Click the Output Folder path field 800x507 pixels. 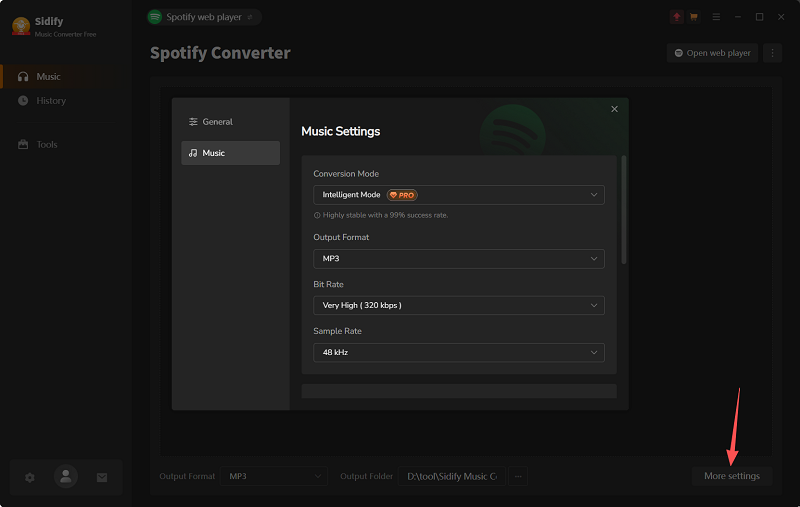(x=452, y=476)
